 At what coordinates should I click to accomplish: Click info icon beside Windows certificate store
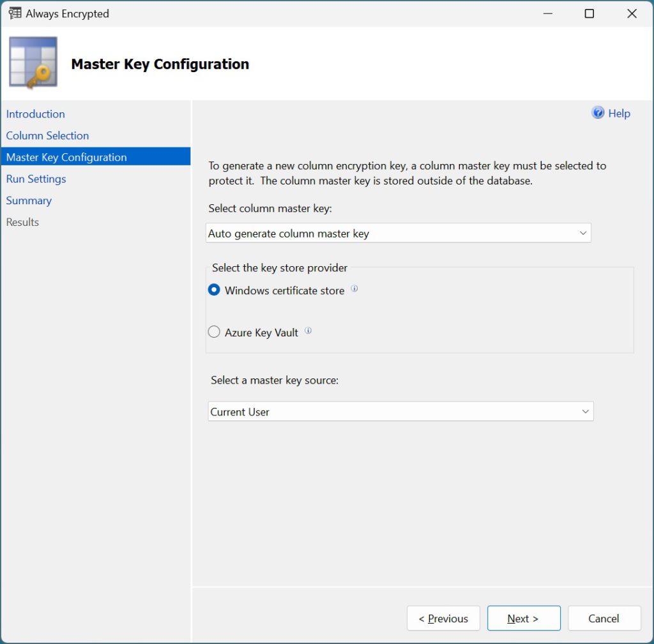tap(354, 289)
